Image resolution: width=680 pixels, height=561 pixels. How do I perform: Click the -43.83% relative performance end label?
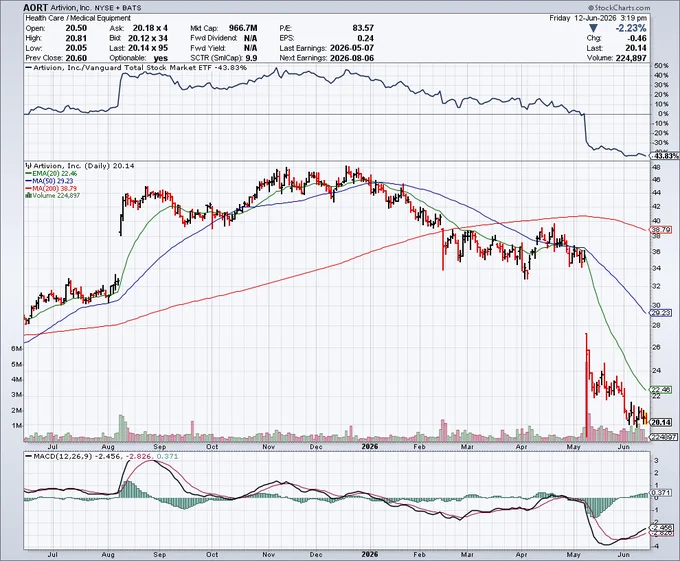[x=664, y=156]
